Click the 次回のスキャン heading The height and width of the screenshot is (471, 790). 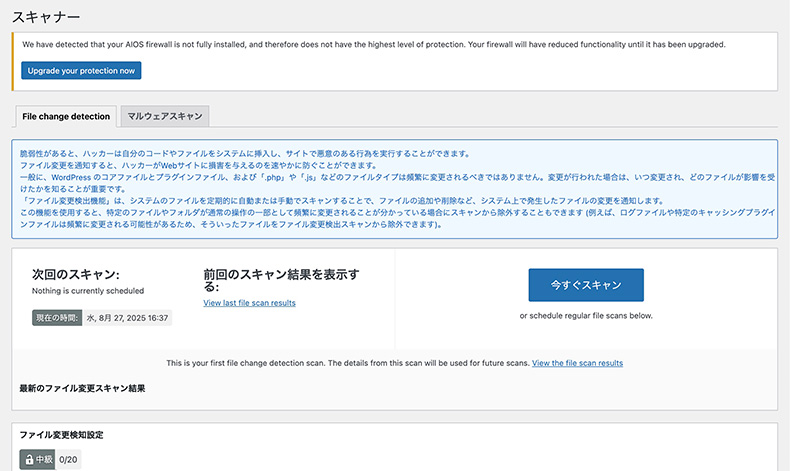[x=76, y=275]
